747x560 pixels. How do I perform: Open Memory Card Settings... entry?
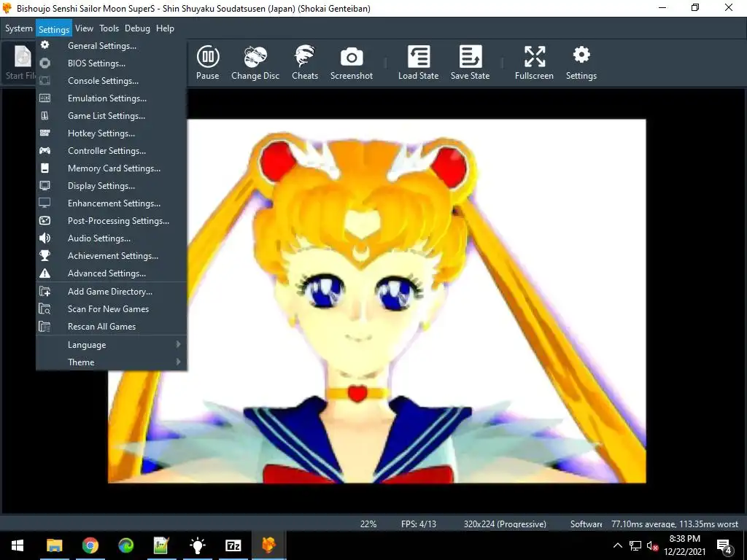coord(112,168)
